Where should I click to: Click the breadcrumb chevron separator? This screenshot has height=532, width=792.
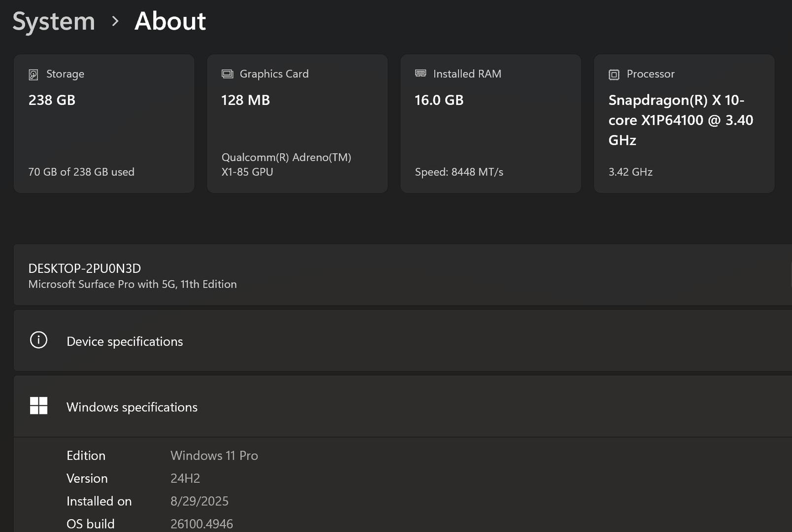(115, 21)
